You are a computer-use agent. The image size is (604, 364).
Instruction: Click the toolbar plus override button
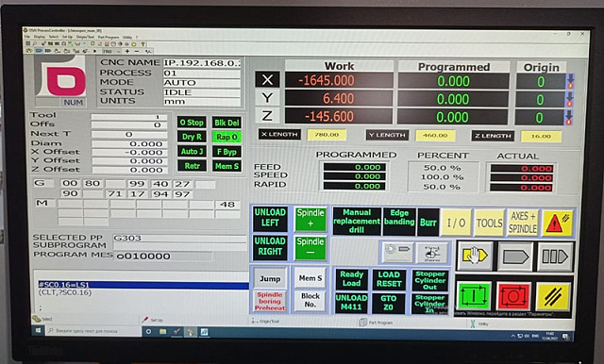tap(127, 51)
